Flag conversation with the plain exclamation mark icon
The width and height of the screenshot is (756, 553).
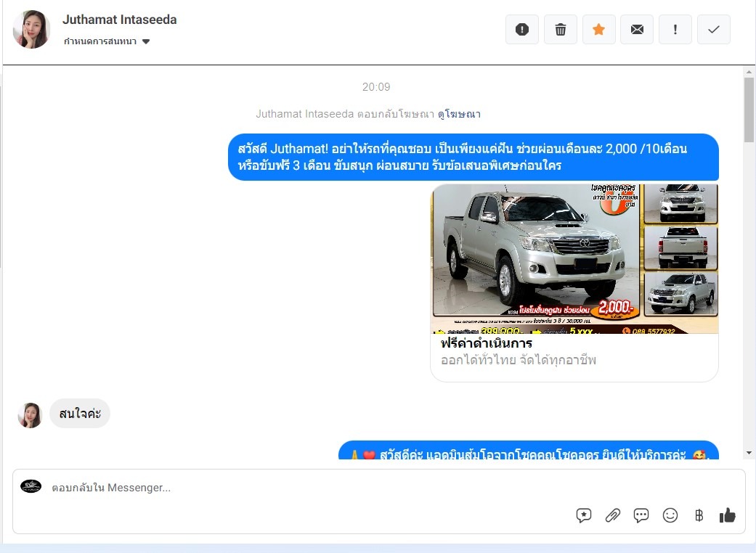pyautogui.click(x=675, y=30)
